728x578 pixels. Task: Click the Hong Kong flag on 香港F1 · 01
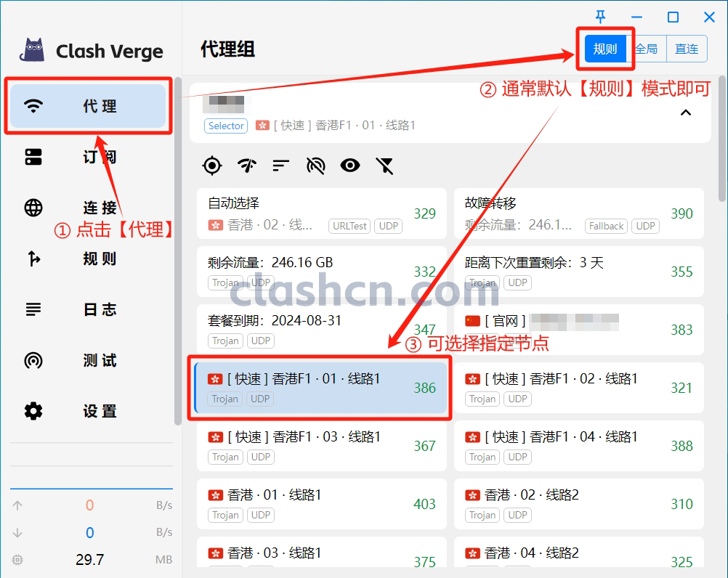click(x=214, y=379)
